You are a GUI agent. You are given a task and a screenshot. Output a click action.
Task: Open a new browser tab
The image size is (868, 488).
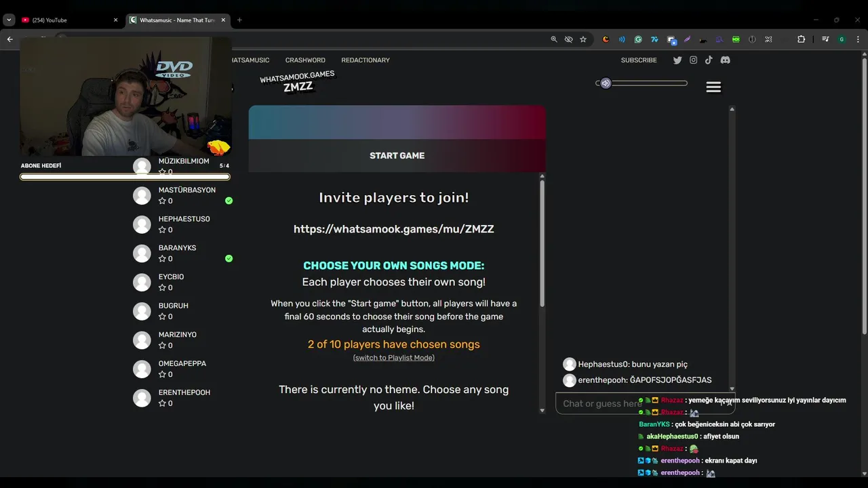coord(239,20)
